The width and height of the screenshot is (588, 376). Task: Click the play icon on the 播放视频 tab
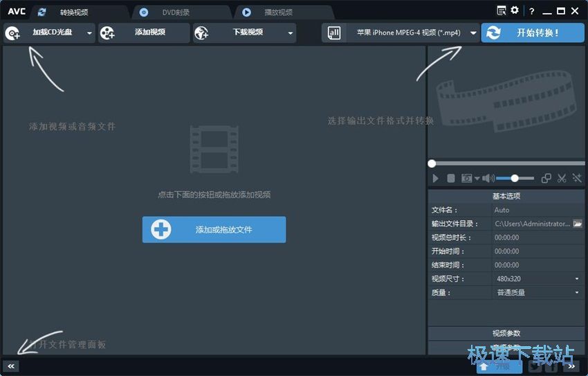pyautogui.click(x=246, y=12)
